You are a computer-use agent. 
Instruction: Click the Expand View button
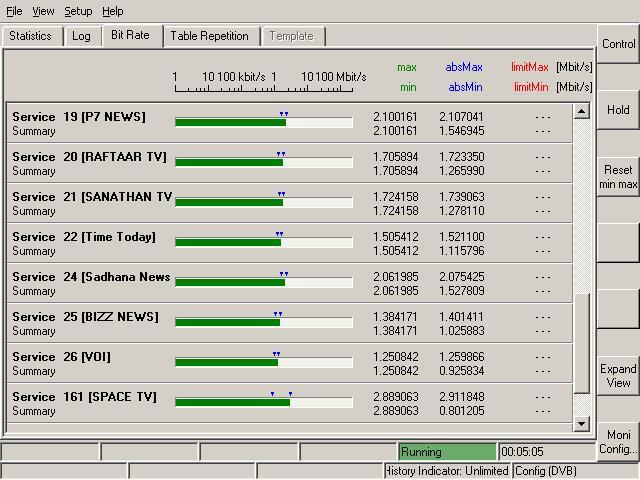pyautogui.click(x=618, y=376)
